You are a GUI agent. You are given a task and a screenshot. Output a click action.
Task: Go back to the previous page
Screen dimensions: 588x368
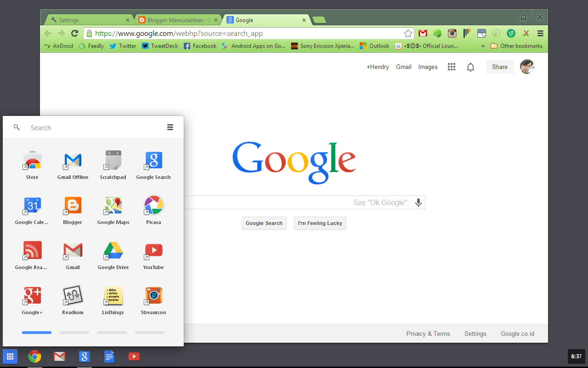coord(48,33)
